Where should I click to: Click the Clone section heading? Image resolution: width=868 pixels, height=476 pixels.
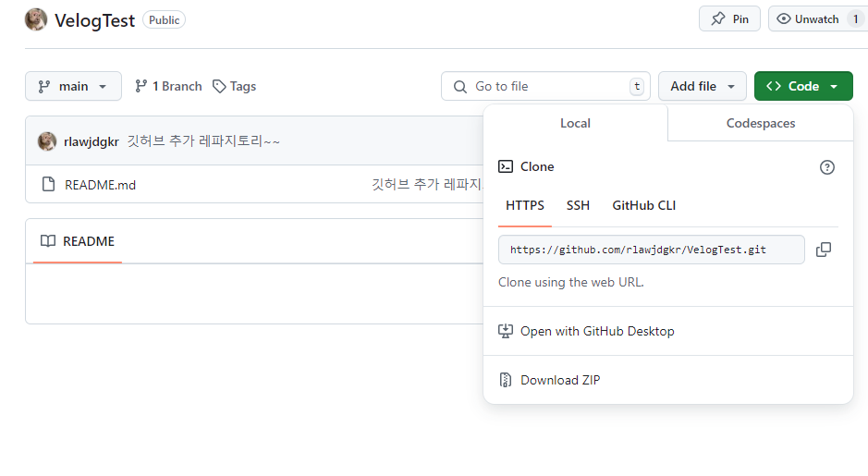click(537, 166)
